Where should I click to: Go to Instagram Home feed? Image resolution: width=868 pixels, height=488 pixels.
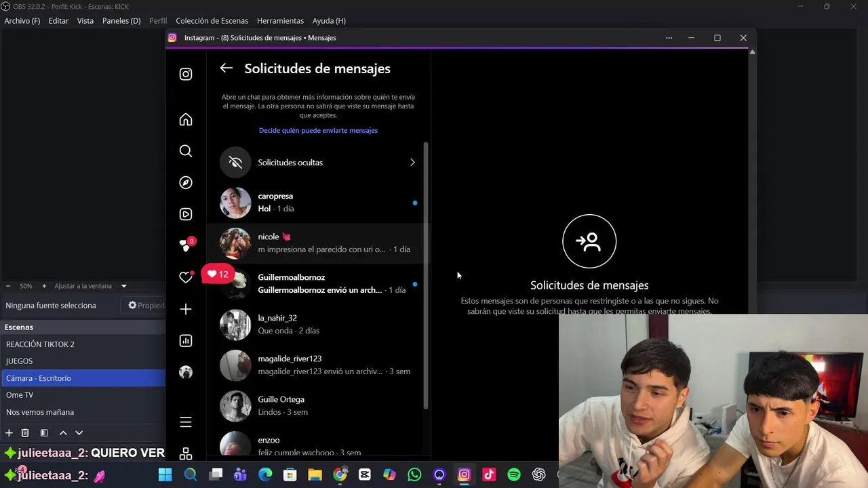(x=186, y=120)
